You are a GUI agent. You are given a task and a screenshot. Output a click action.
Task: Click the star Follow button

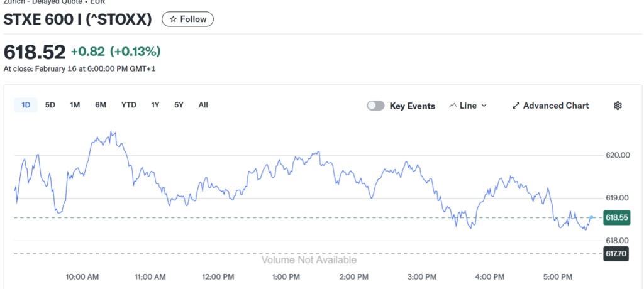click(x=187, y=19)
